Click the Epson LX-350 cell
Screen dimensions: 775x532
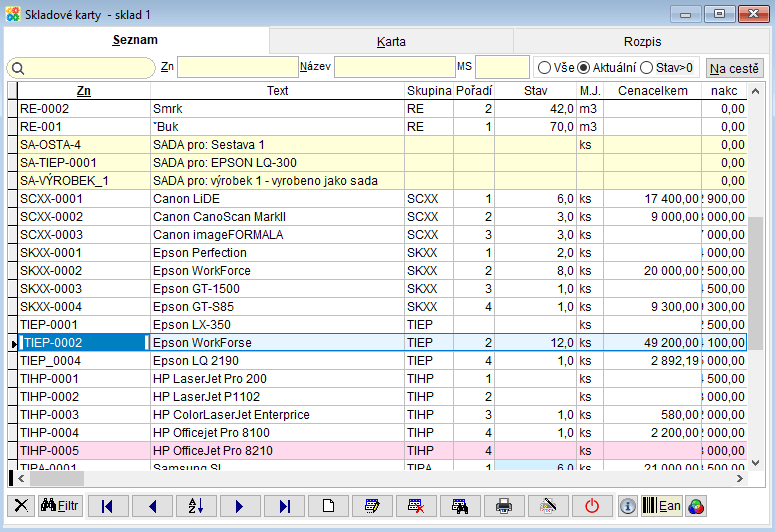tap(277, 325)
